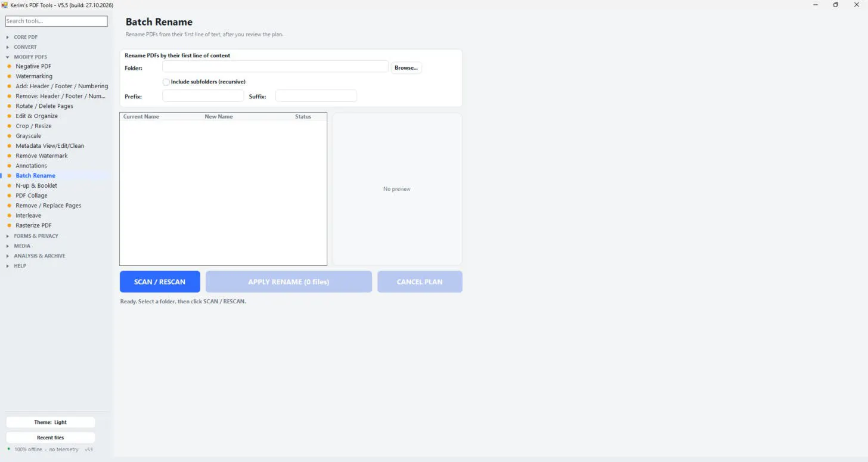Enable Include subfolders (recursive) checkbox
The height and width of the screenshot is (462, 868).
pyautogui.click(x=166, y=82)
